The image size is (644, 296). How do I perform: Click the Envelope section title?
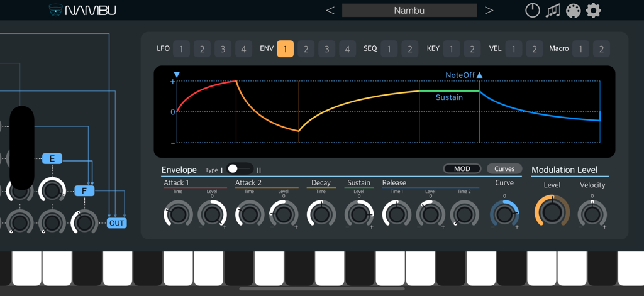pos(179,170)
